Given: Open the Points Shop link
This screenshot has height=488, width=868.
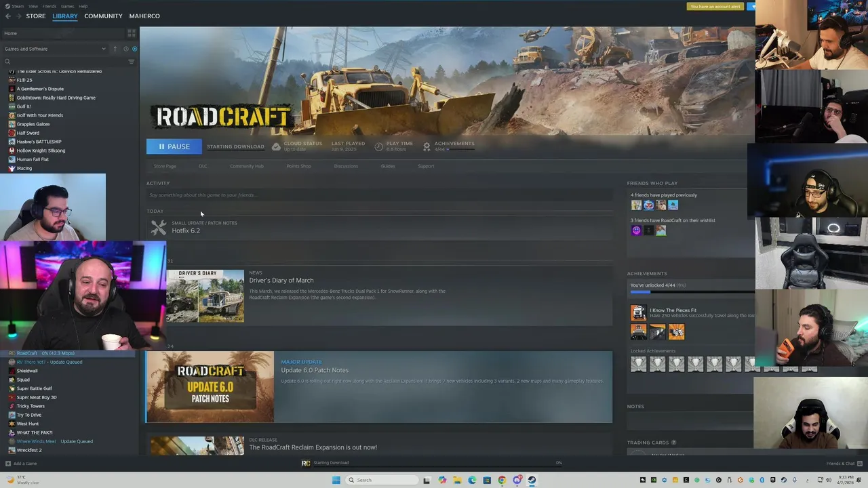Looking at the screenshot, I should [x=299, y=166].
